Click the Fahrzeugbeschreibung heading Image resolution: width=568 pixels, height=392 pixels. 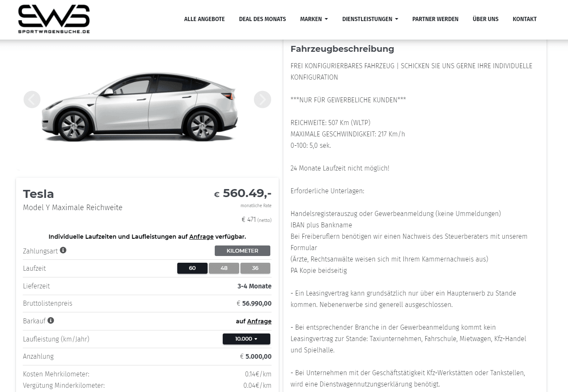(342, 49)
